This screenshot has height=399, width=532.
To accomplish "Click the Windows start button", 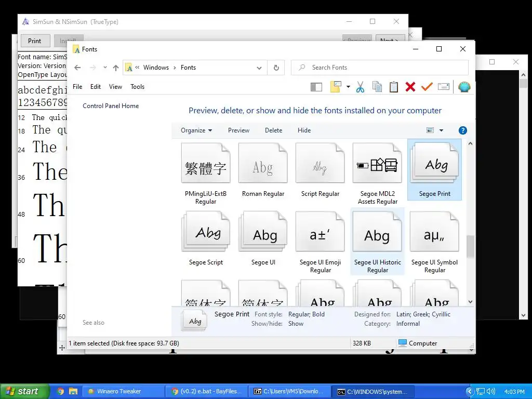I will 25,391.
